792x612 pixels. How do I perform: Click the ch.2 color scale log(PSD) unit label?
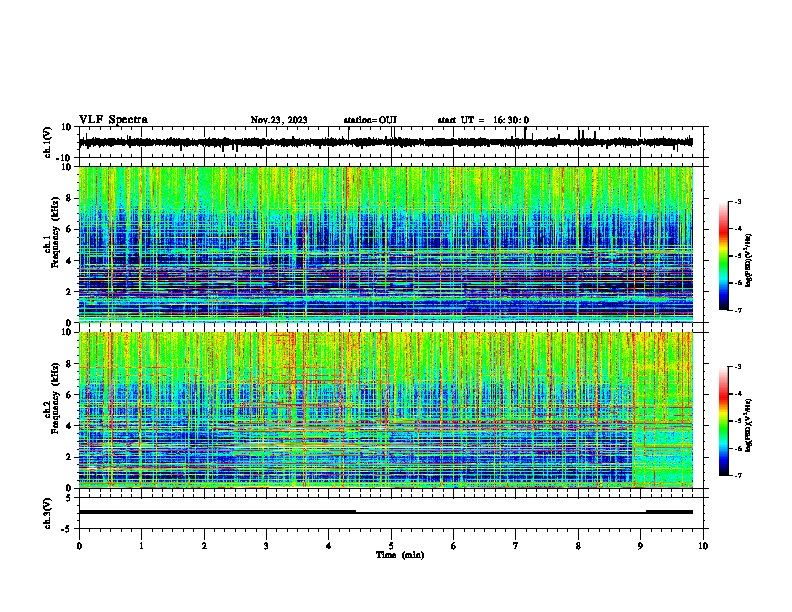click(x=748, y=425)
